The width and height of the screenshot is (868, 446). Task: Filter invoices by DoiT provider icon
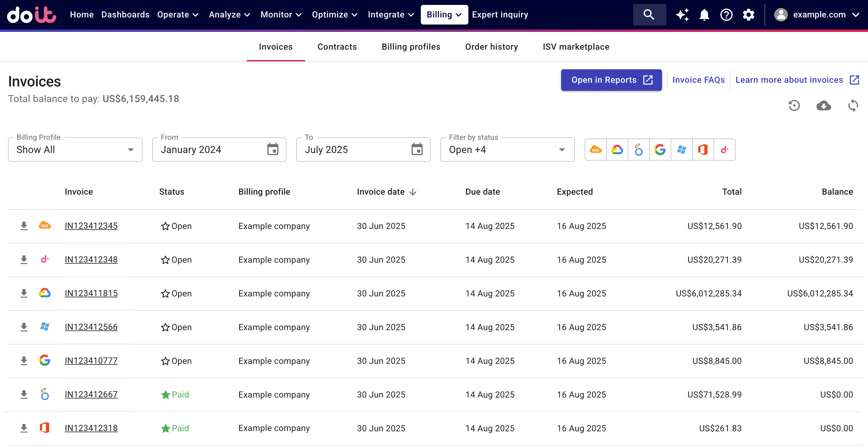[725, 150]
